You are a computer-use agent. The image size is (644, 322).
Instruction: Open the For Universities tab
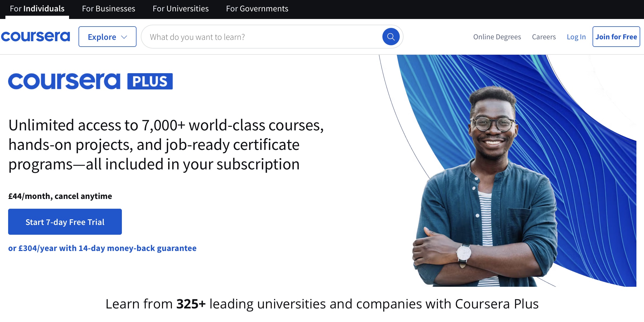[x=181, y=9]
